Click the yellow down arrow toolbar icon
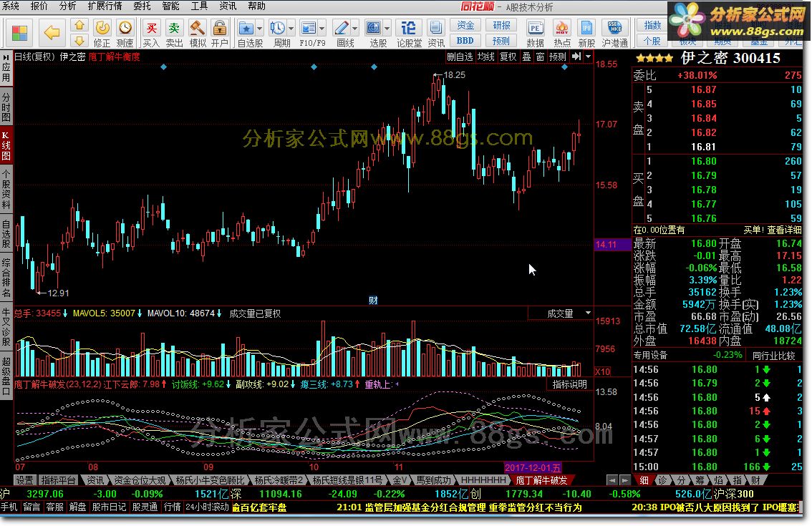This screenshot has width=812, height=526. click(x=79, y=40)
